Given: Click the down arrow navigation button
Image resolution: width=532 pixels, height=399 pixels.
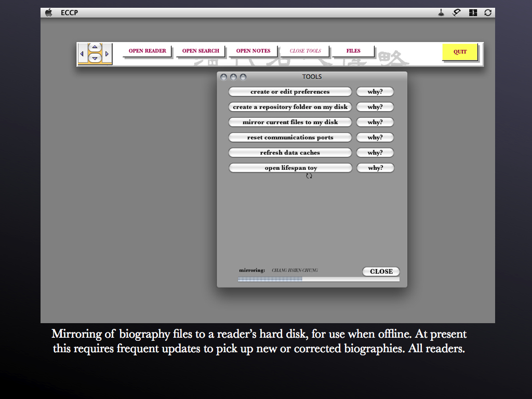Looking at the screenshot, I should [95, 58].
